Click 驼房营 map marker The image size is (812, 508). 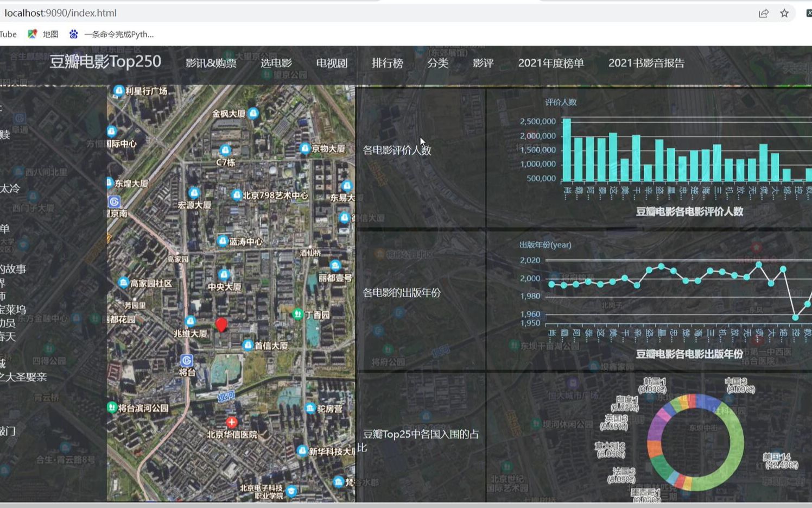click(310, 408)
